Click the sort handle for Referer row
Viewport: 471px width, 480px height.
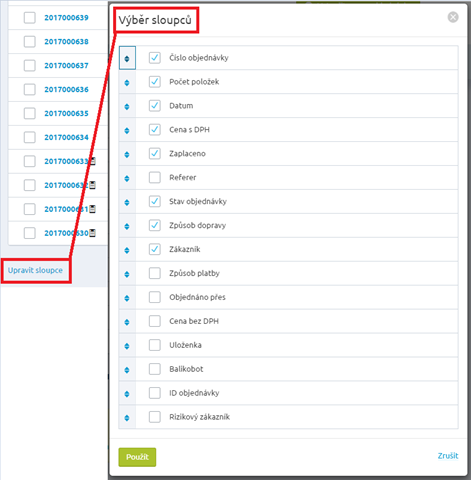(x=127, y=178)
